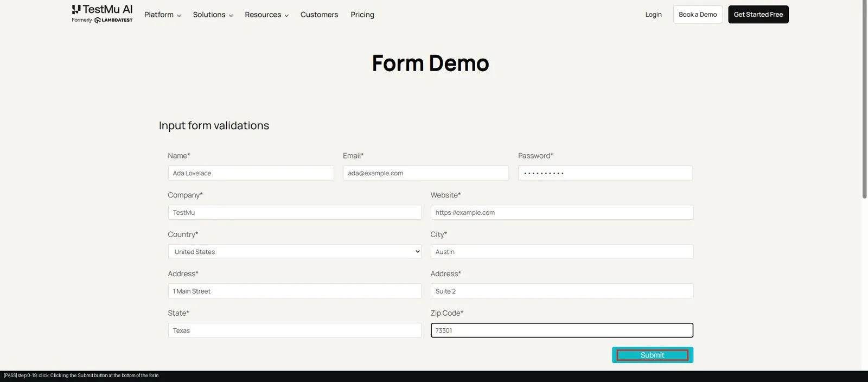
Task: Select the State* label
Action: (x=178, y=313)
